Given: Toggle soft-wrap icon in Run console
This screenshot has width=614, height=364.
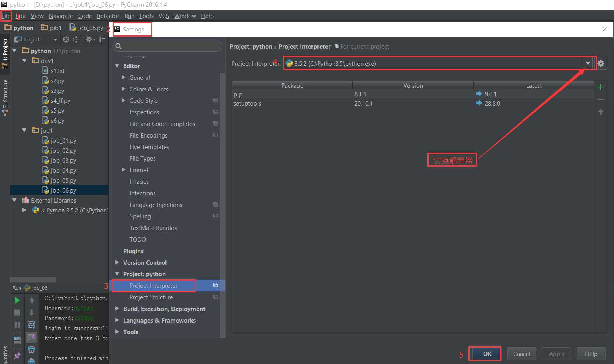Looking at the screenshot, I should click(x=31, y=325).
